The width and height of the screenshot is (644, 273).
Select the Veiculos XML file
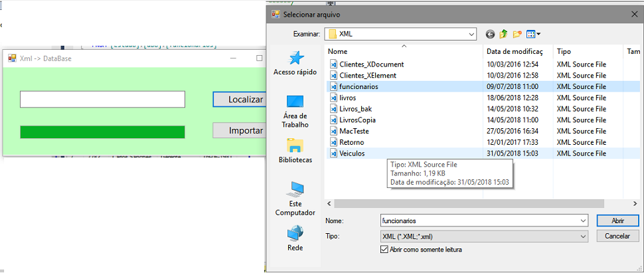coord(351,153)
